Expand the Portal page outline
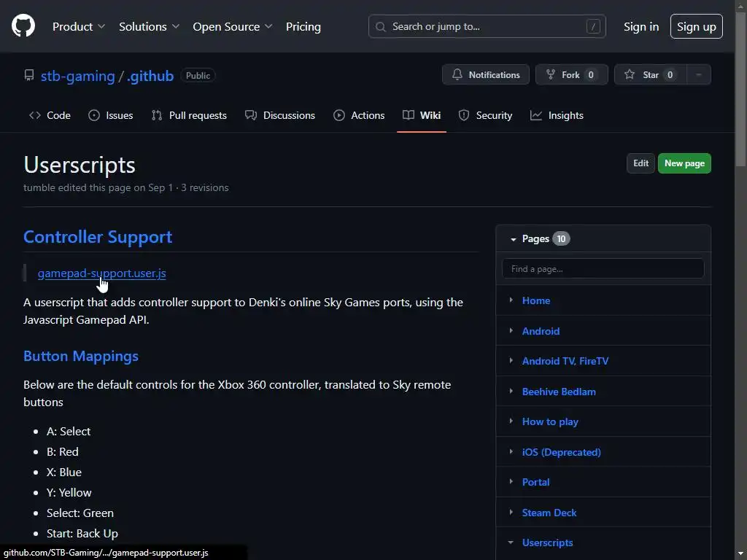This screenshot has height=560, width=747. (511, 481)
